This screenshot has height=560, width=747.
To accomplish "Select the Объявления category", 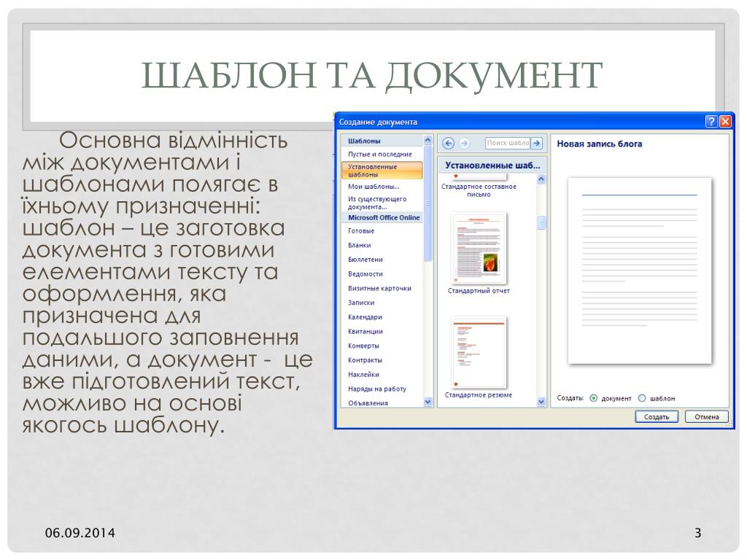I will pos(368,402).
